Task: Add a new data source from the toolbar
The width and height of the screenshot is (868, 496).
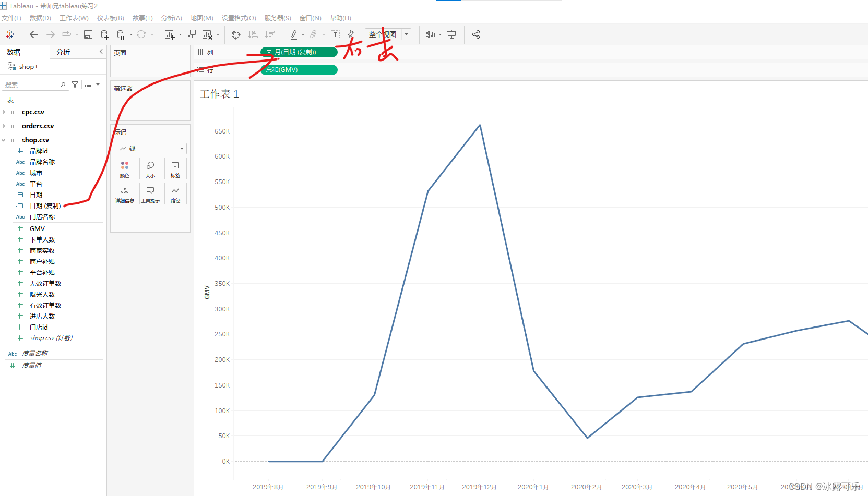Action: pos(104,34)
